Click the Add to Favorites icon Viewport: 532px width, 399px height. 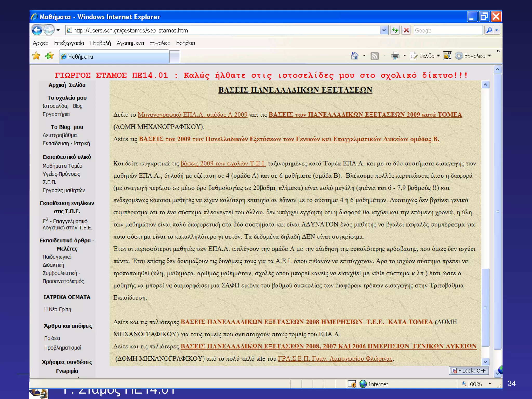[49, 56]
